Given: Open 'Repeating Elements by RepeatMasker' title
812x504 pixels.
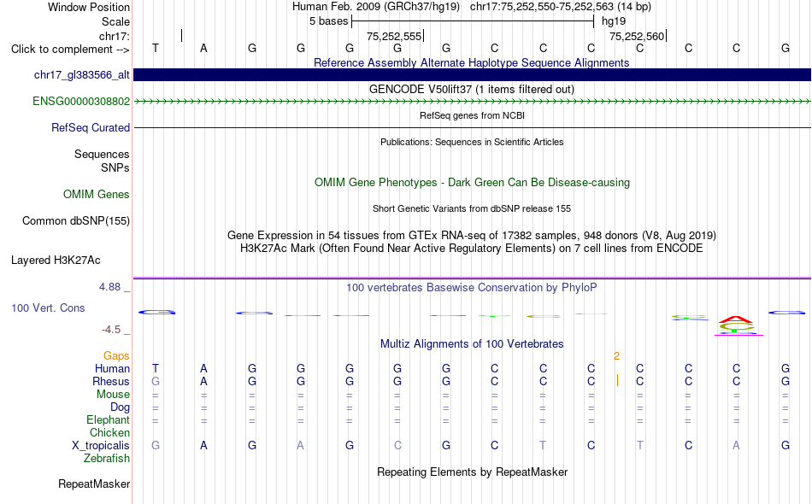Looking at the screenshot, I should (472, 472).
